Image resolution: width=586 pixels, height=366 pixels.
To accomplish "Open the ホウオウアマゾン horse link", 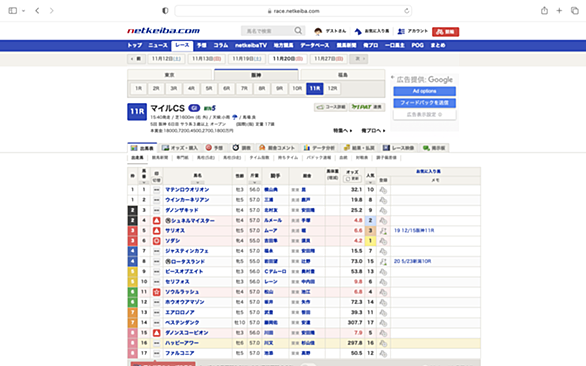I will click(x=185, y=302).
